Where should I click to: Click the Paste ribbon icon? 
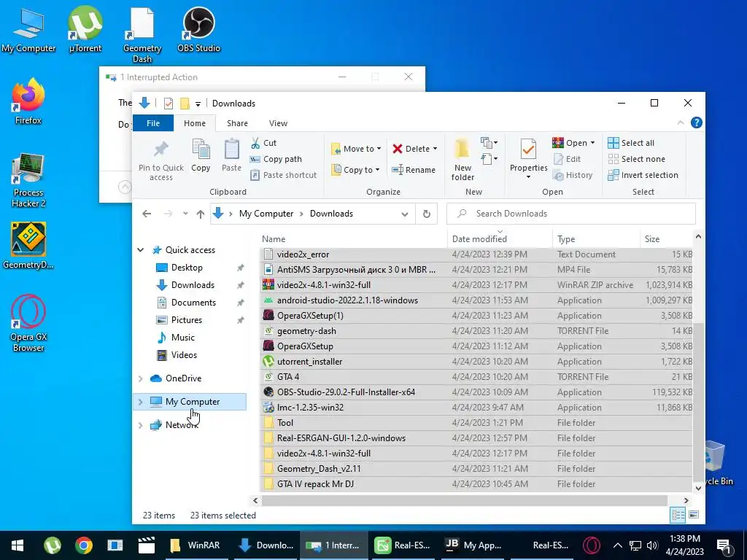(x=231, y=155)
